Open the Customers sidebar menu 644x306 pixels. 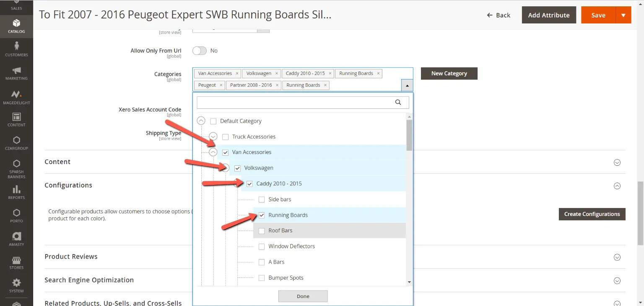[x=16, y=49]
